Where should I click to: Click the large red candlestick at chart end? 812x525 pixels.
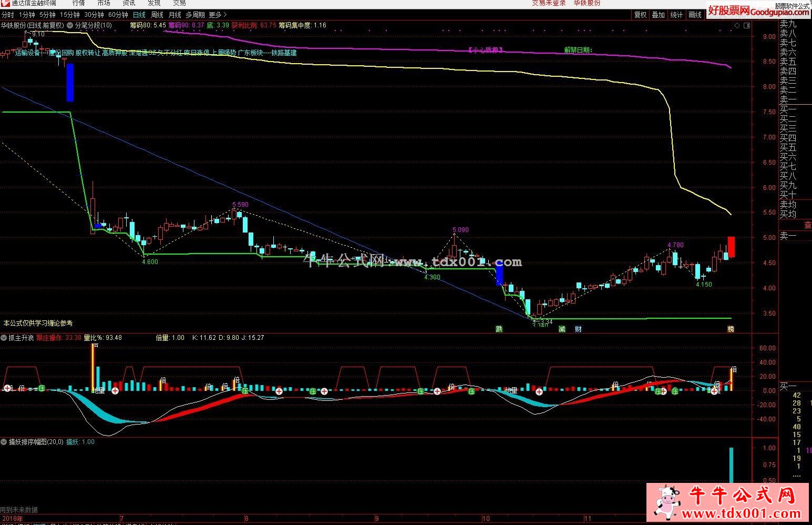coord(731,247)
